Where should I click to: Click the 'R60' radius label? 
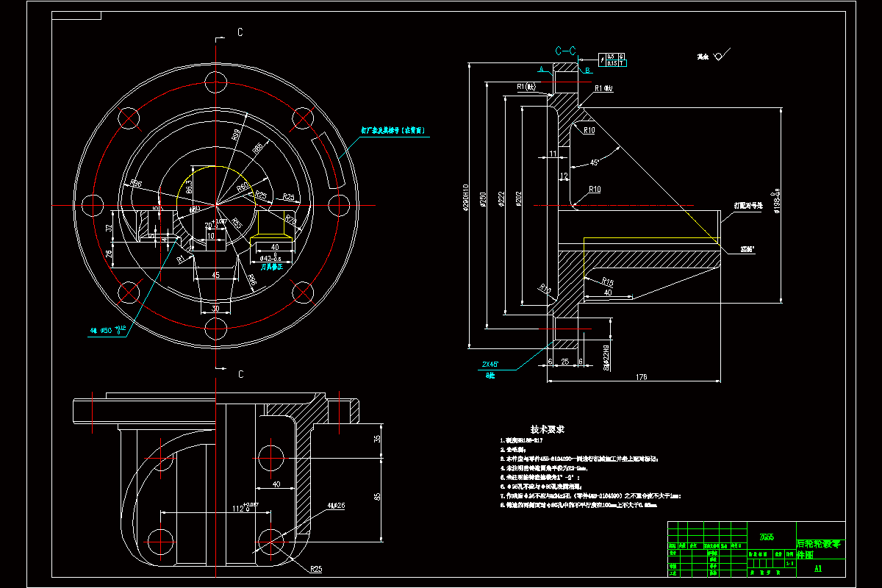tap(243, 188)
